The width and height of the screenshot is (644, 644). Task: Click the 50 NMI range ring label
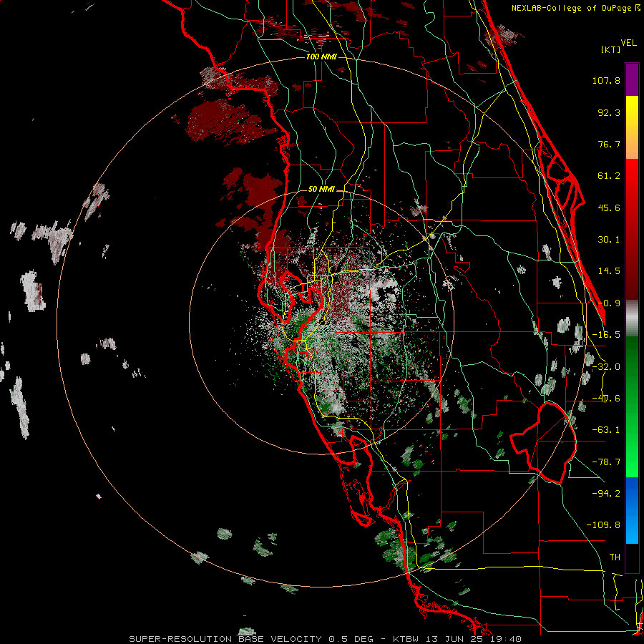point(321,189)
